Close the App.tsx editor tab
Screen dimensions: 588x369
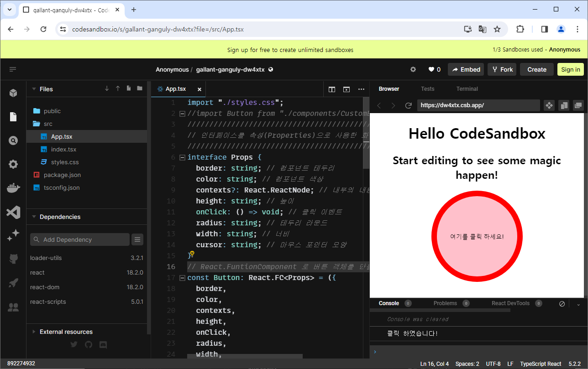199,89
